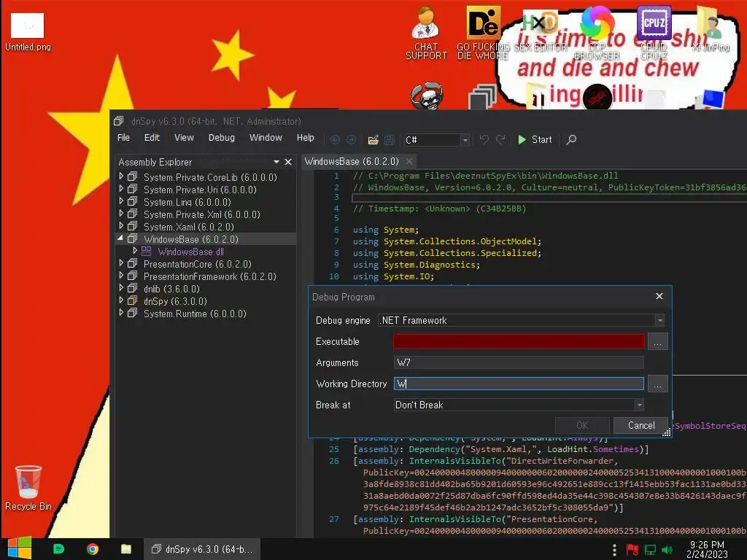
Task: Select System.Linq (6.0.0.0) assembly row
Action: click(187, 203)
